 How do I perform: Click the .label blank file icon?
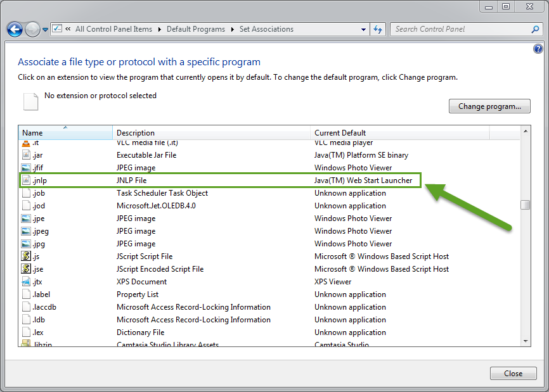tap(26, 294)
